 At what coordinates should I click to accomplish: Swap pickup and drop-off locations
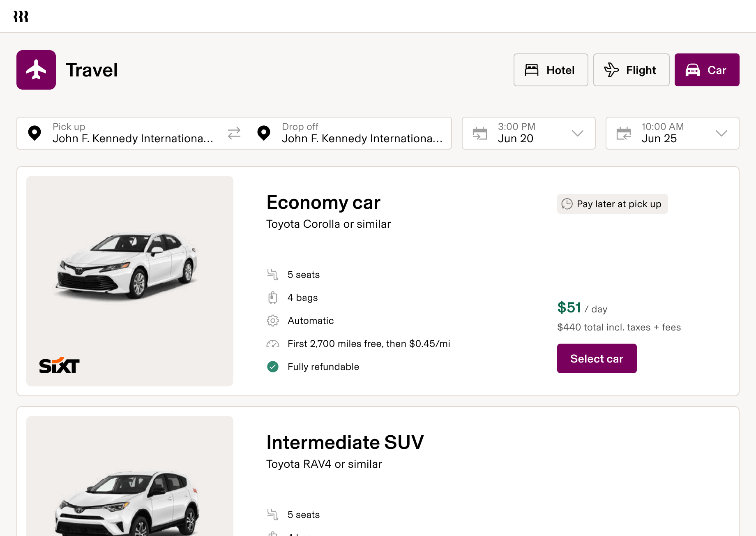[234, 133]
